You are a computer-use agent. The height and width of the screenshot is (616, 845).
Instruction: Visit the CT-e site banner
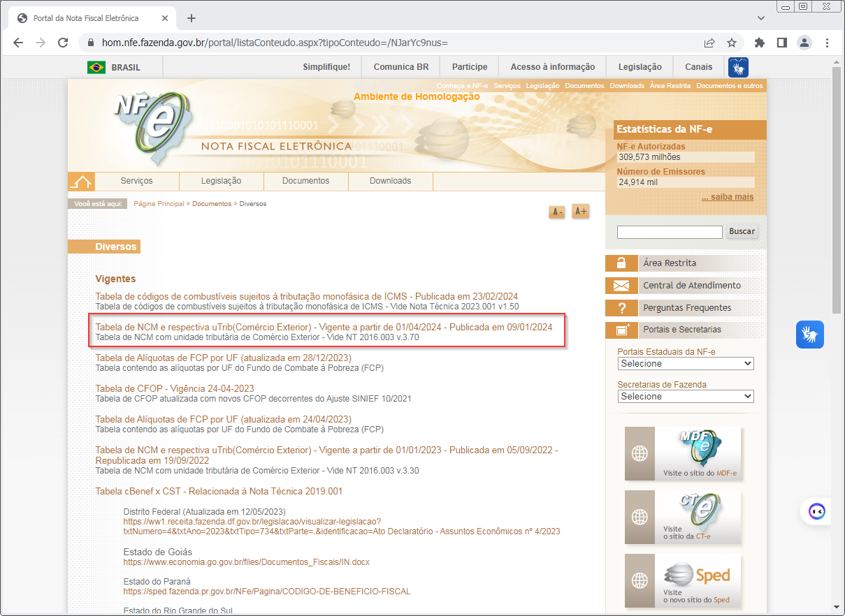click(683, 518)
